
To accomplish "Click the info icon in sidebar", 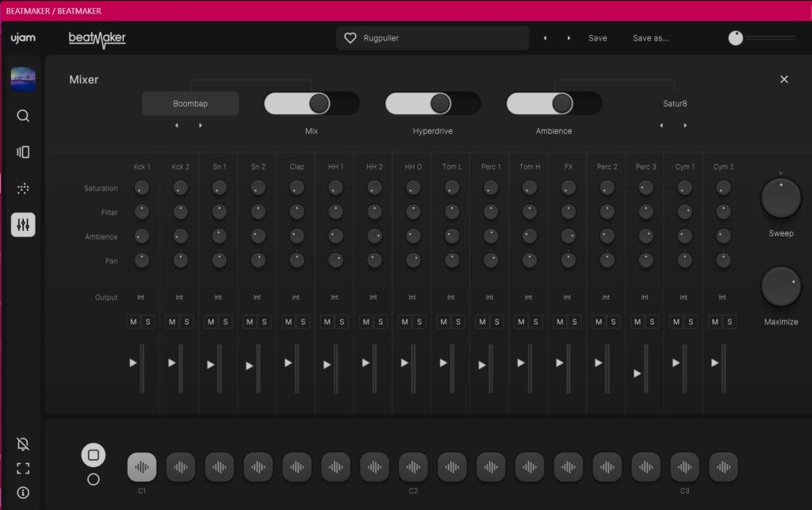I will [23, 493].
